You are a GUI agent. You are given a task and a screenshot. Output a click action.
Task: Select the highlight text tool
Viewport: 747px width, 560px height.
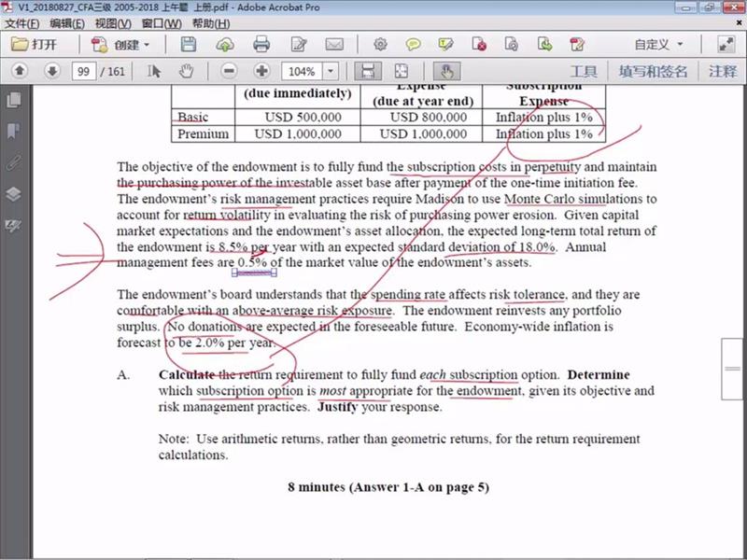446,44
